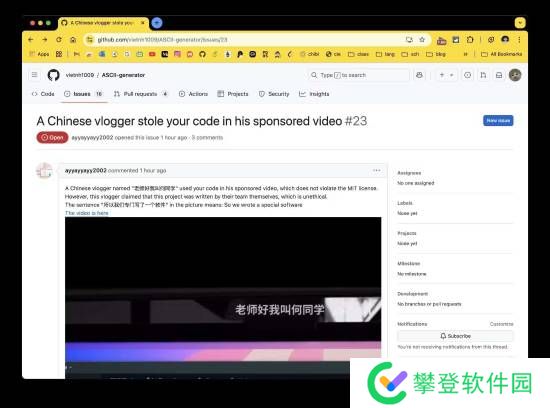Open the issues icon in GitHub header
This screenshot has height=408, width=550.
[467, 75]
